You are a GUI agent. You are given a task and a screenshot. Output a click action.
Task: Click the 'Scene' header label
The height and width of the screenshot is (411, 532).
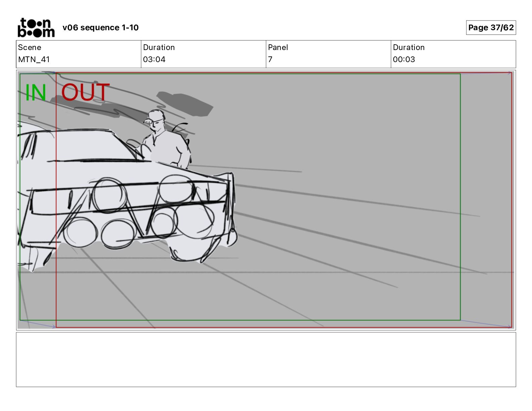(x=30, y=47)
